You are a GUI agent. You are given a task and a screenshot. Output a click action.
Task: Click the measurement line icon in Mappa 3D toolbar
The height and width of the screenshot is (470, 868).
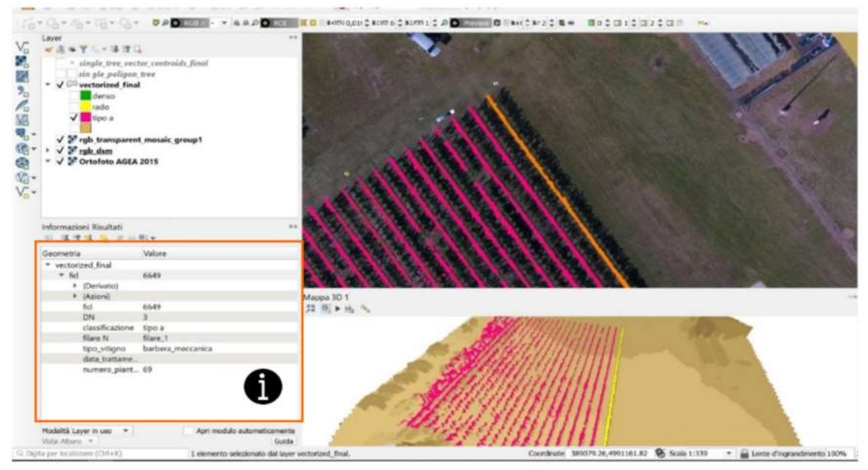pyautogui.click(x=366, y=309)
